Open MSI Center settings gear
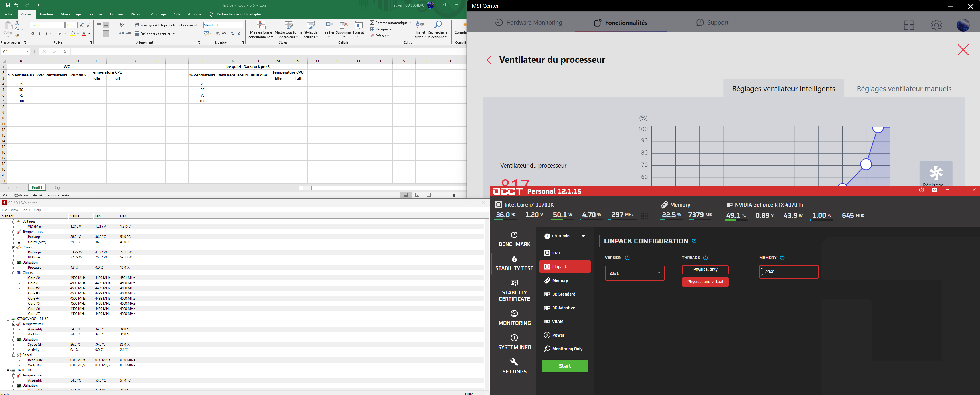 936,25
